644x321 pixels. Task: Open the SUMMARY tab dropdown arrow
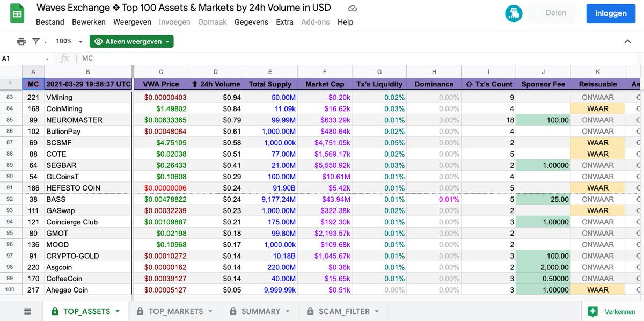tap(288, 311)
